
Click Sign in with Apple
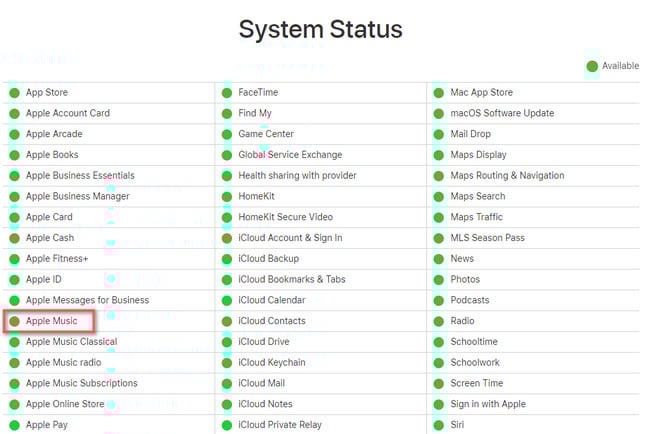coord(488,404)
